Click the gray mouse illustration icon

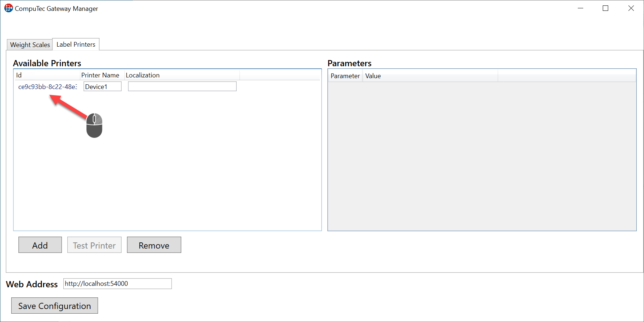pyautogui.click(x=94, y=126)
